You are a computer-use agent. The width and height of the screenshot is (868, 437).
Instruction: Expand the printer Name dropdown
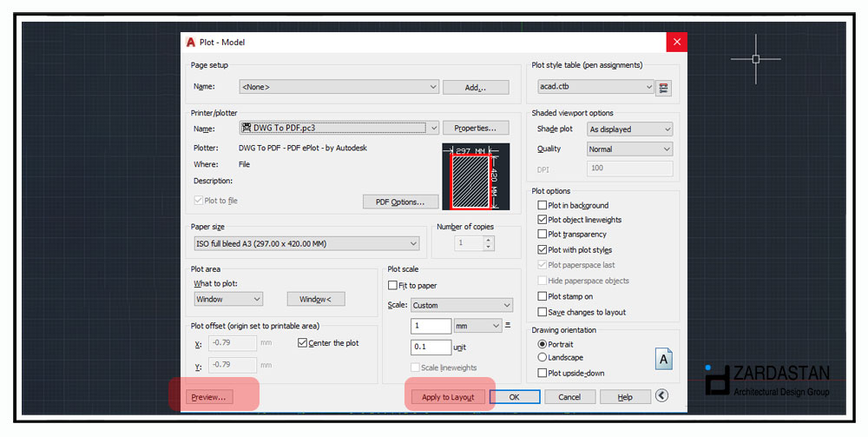click(x=339, y=128)
